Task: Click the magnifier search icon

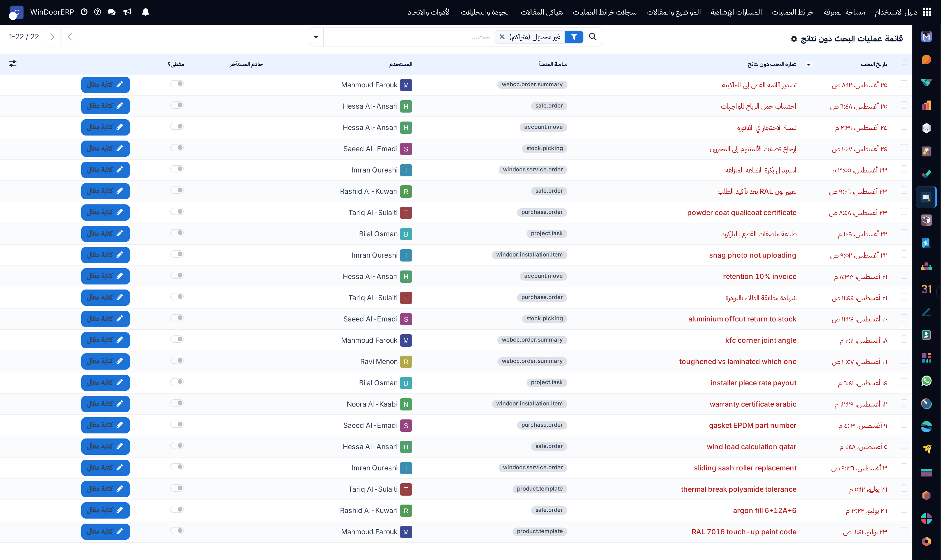Action: click(x=593, y=37)
